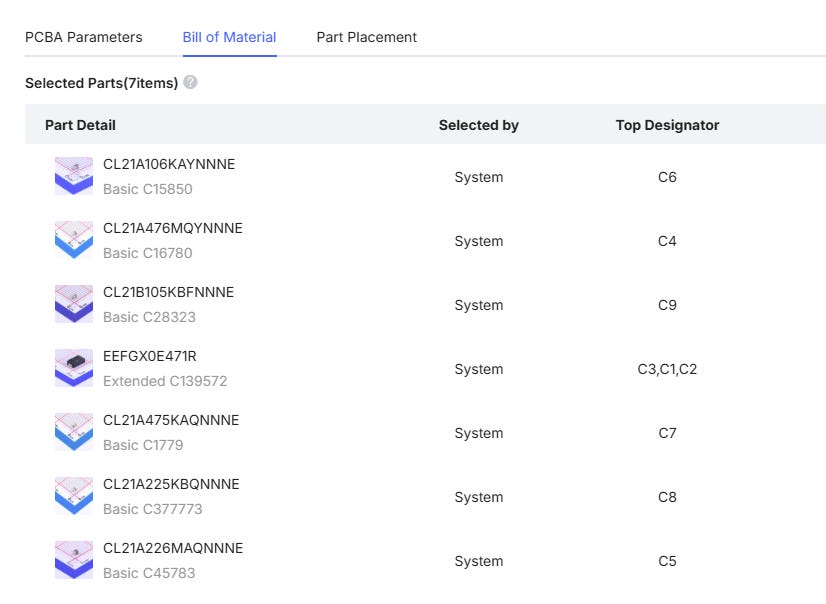The width and height of the screenshot is (826, 604).
Task: Click the Selected by column header
Action: tap(479, 125)
